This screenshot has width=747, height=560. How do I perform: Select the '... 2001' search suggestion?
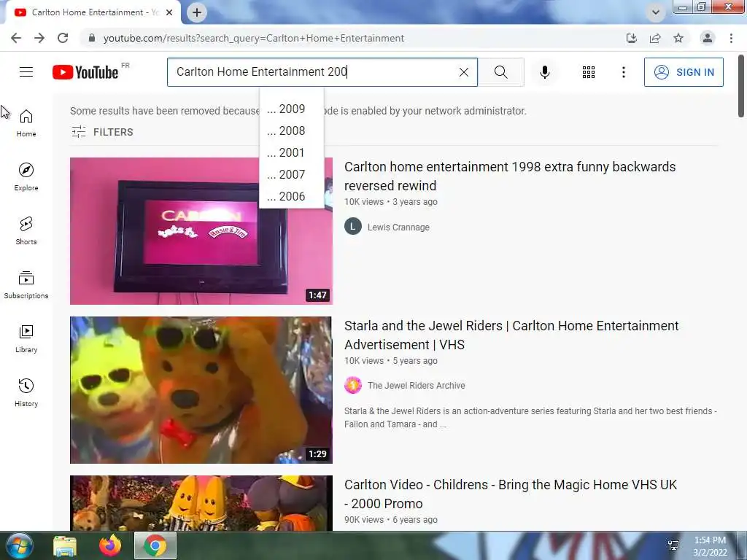292,152
